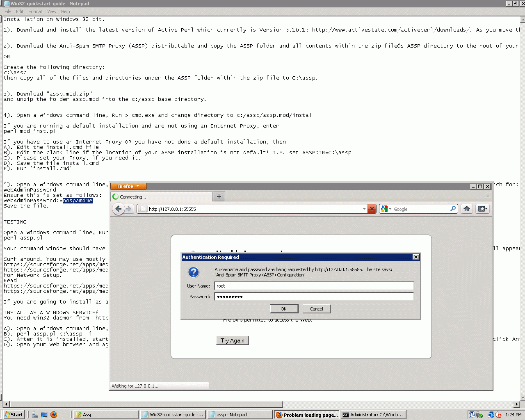
Task: Click Notepad horizontal scrollbar thumb
Action: (x=146, y=404)
